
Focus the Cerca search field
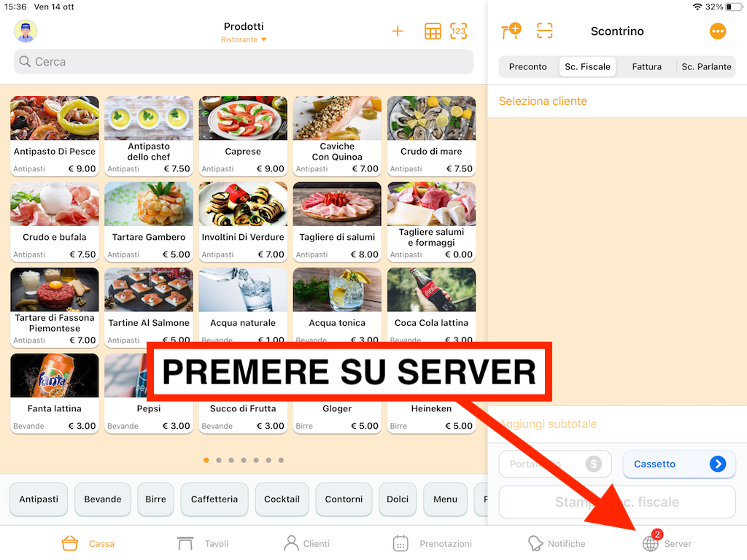tap(244, 61)
